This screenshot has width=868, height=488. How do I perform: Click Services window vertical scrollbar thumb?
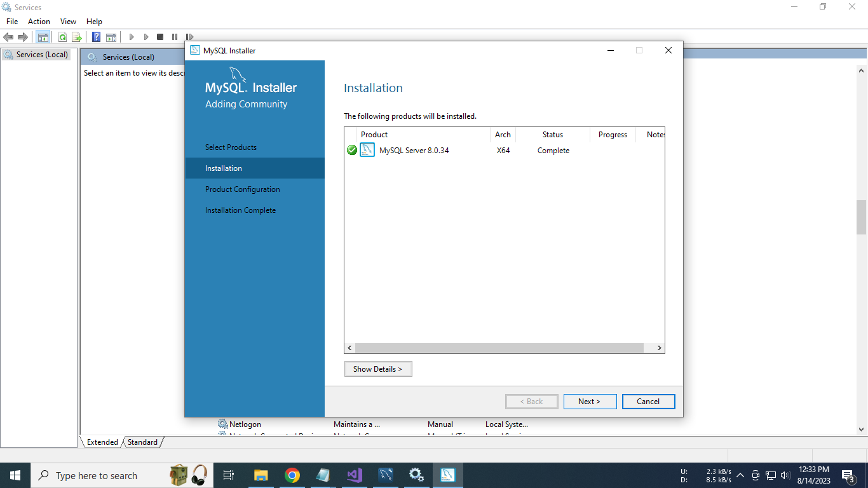[862, 217]
